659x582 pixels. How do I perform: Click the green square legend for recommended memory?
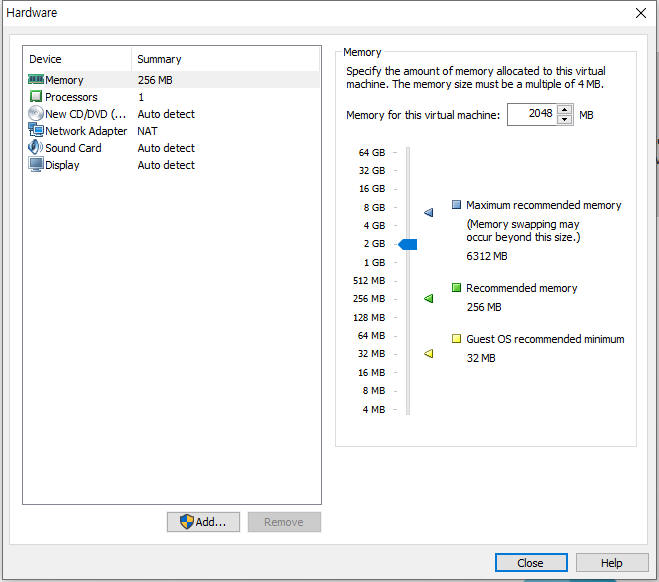click(x=456, y=287)
